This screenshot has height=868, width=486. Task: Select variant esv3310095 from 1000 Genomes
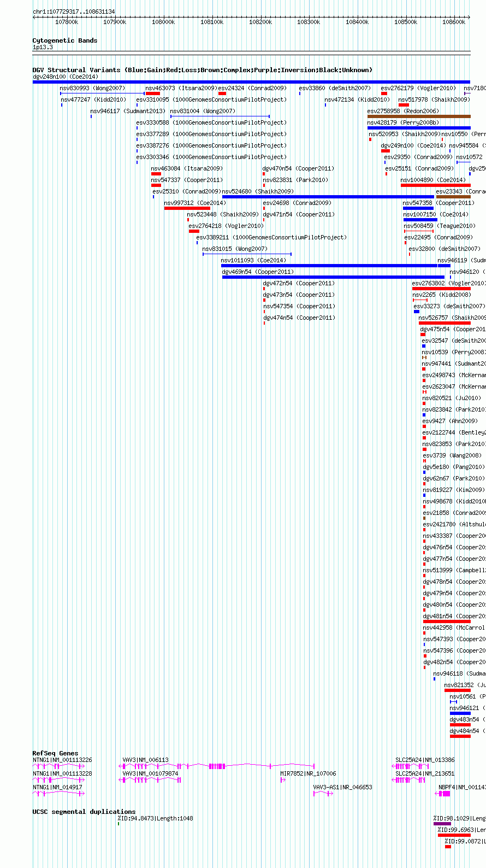(x=211, y=99)
